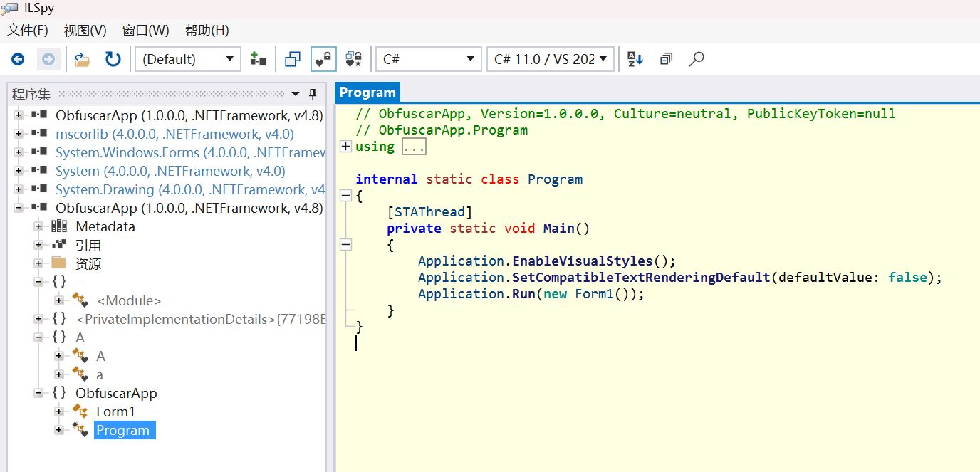Image resolution: width=980 pixels, height=472 pixels.
Task: Expand the collapsed using block
Action: [x=345, y=146]
